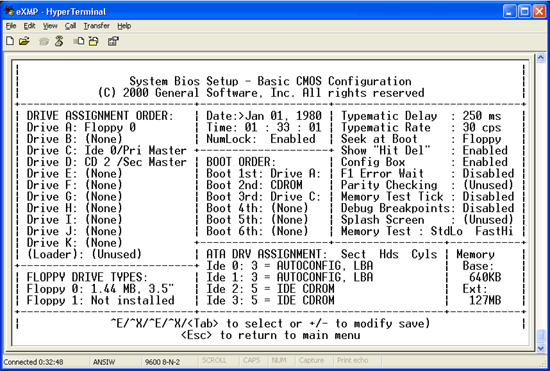Click the 'Drive K: (None)' line
The image size is (550, 371).
74,243
